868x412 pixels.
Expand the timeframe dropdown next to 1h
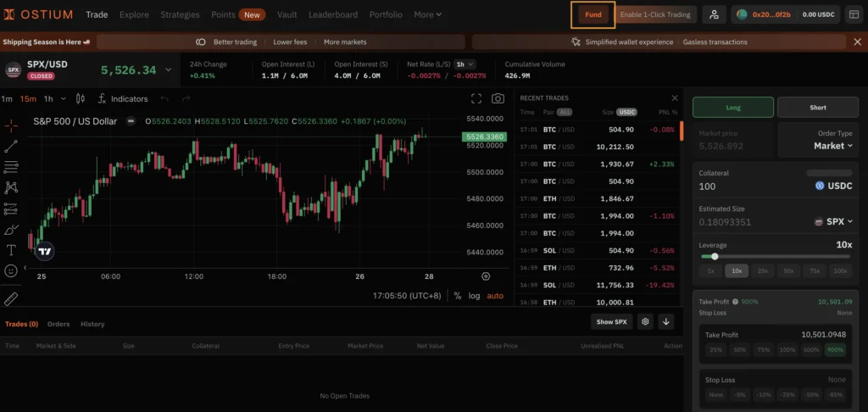[x=63, y=98]
